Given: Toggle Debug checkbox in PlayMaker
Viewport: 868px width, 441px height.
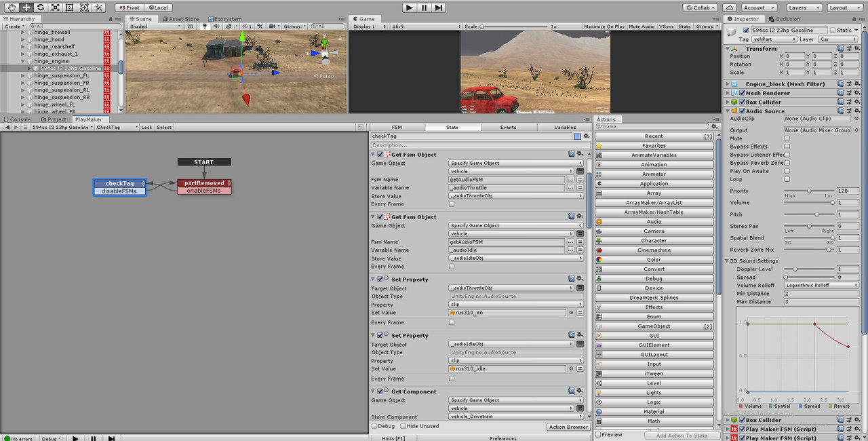Looking at the screenshot, I should (374, 426).
